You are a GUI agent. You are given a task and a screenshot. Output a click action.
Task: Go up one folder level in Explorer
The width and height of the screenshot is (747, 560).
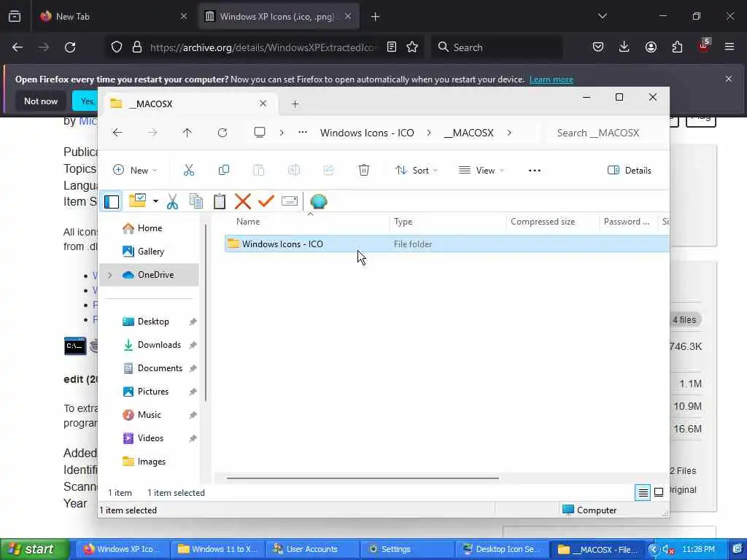(x=187, y=133)
